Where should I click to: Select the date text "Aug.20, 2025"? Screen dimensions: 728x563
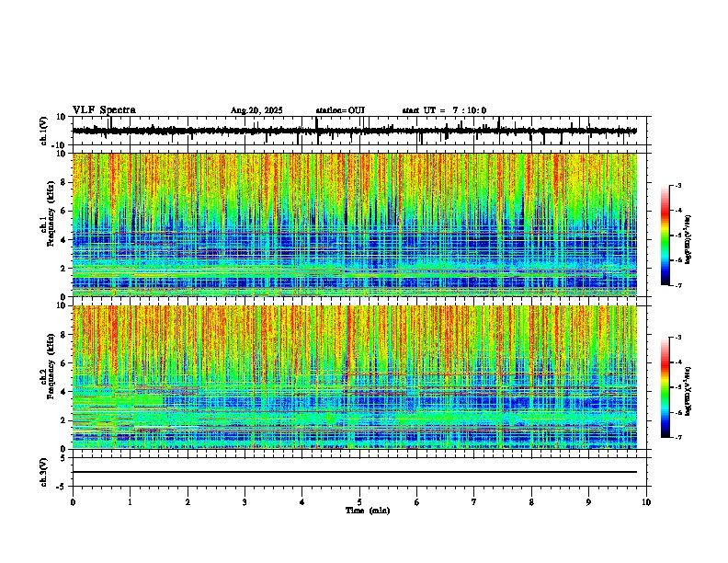click(256, 110)
